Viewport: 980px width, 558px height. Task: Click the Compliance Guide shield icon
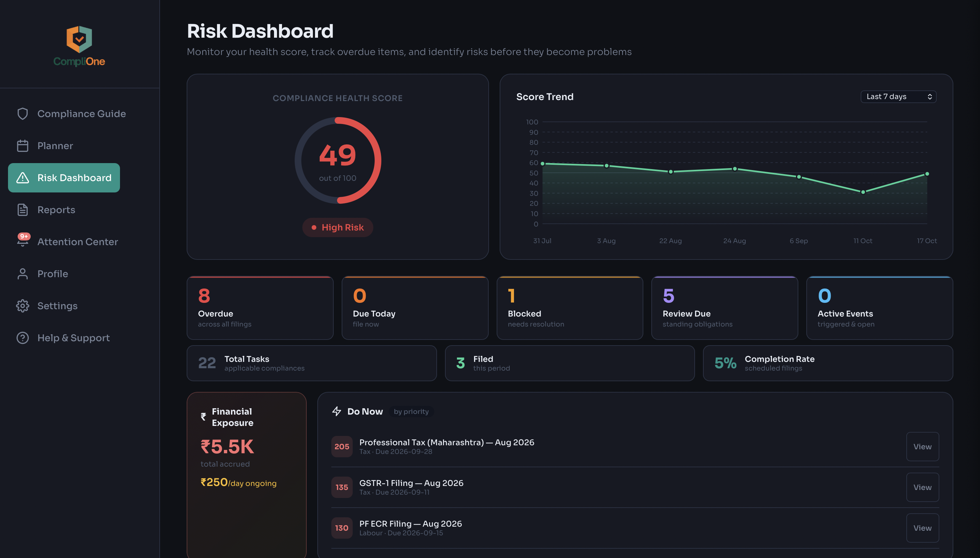coord(23,114)
